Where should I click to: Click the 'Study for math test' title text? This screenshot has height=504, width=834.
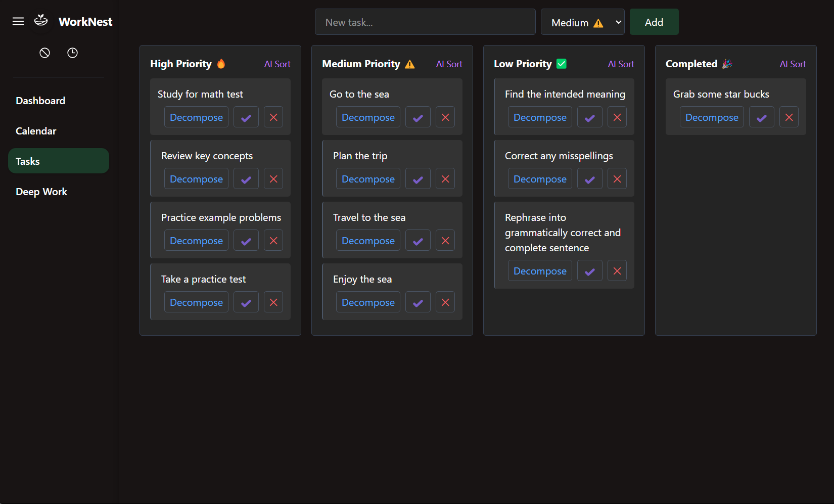pos(200,94)
